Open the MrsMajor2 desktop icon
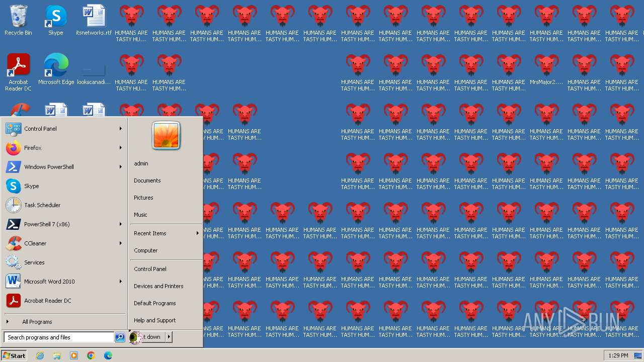 click(546, 69)
